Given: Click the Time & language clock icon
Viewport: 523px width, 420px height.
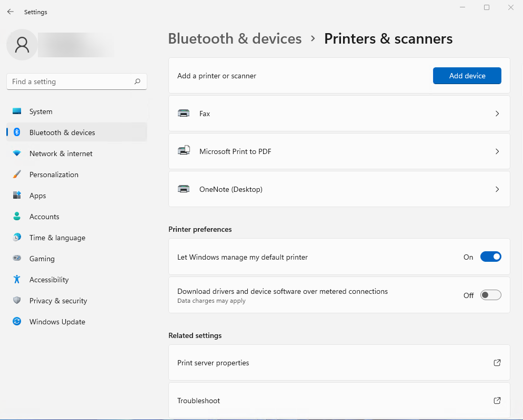Looking at the screenshot, I should click(x=17, y=237).
